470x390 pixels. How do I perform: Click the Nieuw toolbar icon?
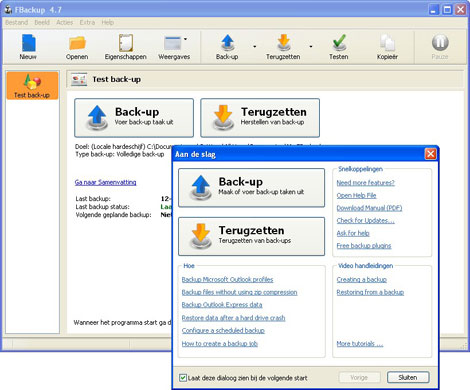28,43
